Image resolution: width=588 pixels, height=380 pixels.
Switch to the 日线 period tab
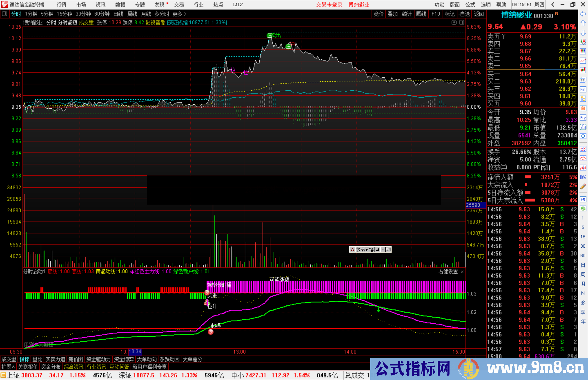[x=118, y=14]
